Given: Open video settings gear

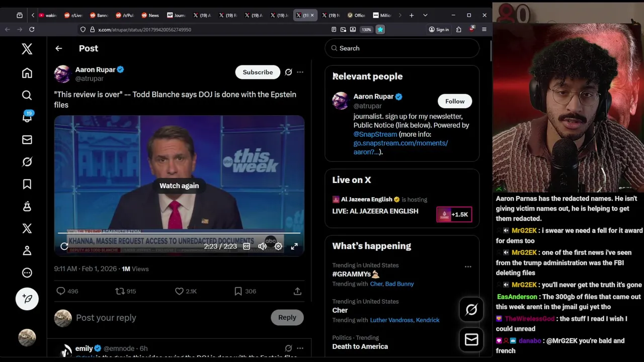Looking at the screenshot, I should point(278,246).
